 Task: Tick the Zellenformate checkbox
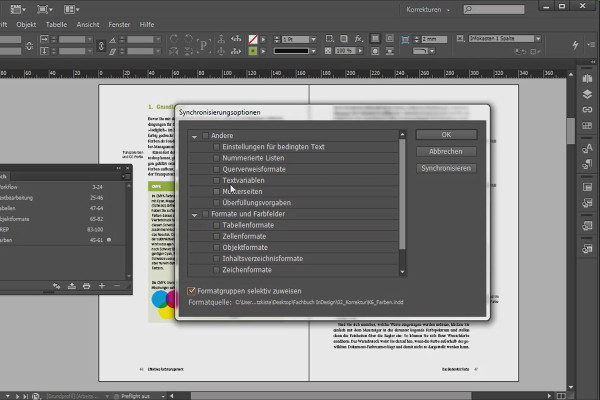point(217,236)
